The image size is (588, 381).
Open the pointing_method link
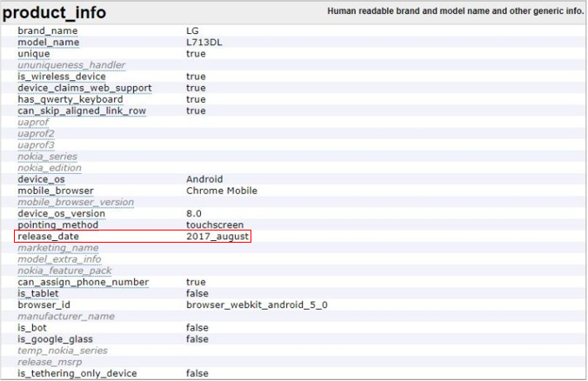click(58, 225)
